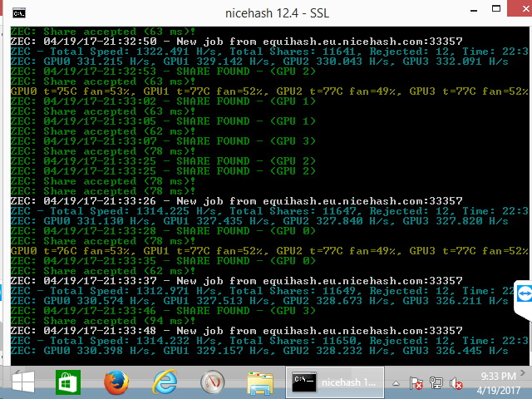The height and width of the screenshot is (399, 532).
Task: Click 21:33:28 SHARE FOUND GPU 0 line
Action: (x=163, y=231)
